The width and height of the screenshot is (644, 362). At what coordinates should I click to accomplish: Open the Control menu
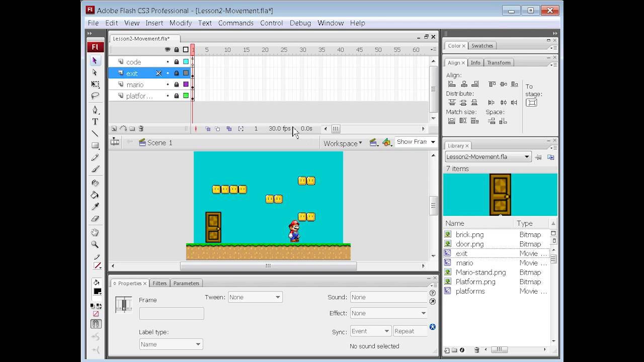coord(272,23)
